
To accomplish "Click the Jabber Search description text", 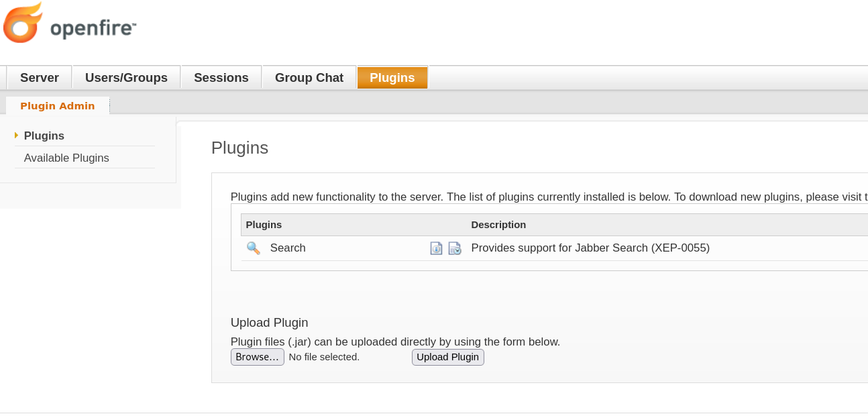I will [x=590, y=248].
